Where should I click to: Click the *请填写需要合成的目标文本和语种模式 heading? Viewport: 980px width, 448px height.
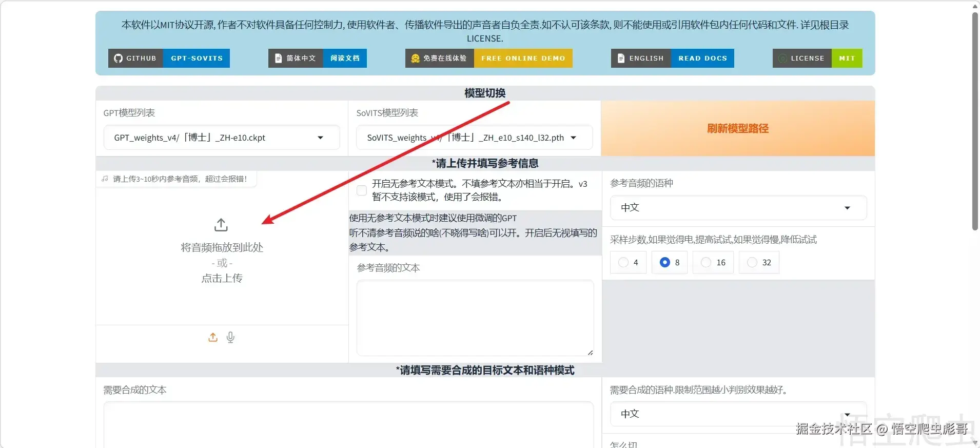[485, 370]
